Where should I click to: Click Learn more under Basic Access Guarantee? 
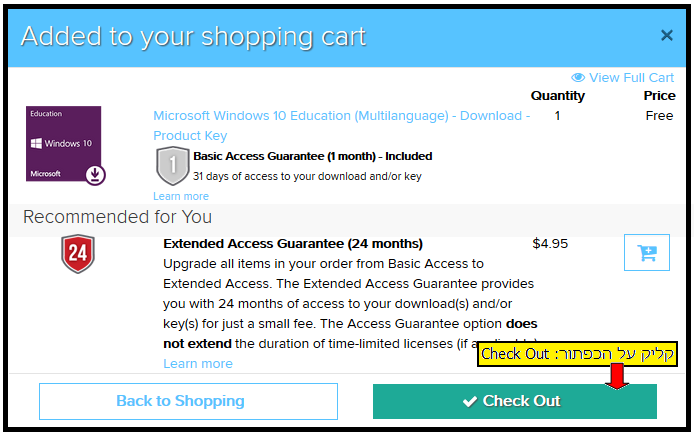point(181,196)
